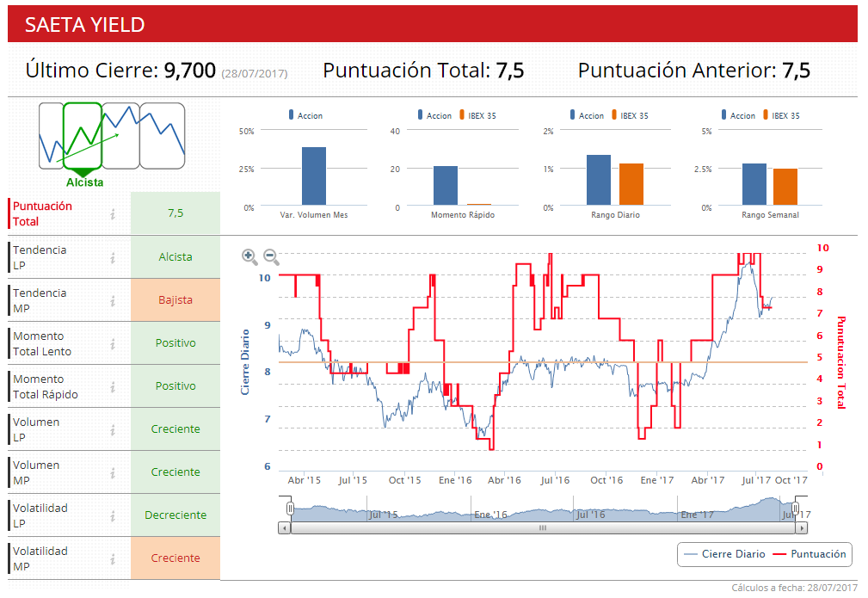Open info icon for Volumen MP
This screenshot has width=868, height=598.
click(113, 473)
